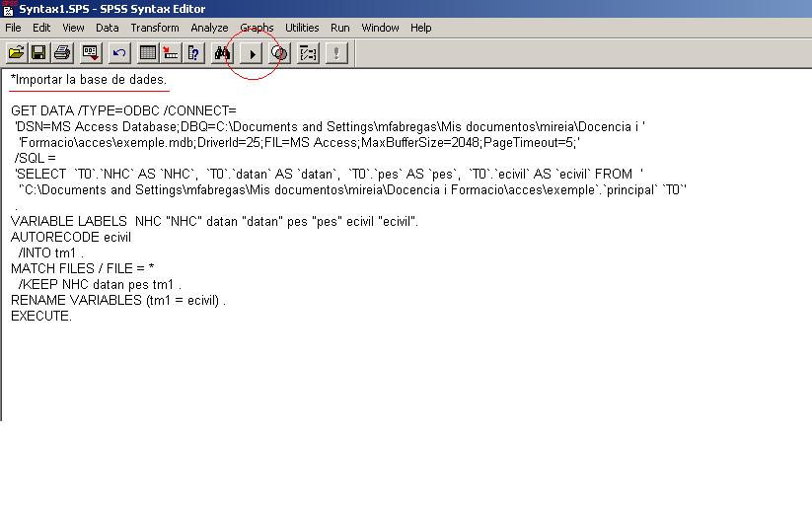Open the File menu
Viewport: 812px width, 505px height.
(13, 28)
